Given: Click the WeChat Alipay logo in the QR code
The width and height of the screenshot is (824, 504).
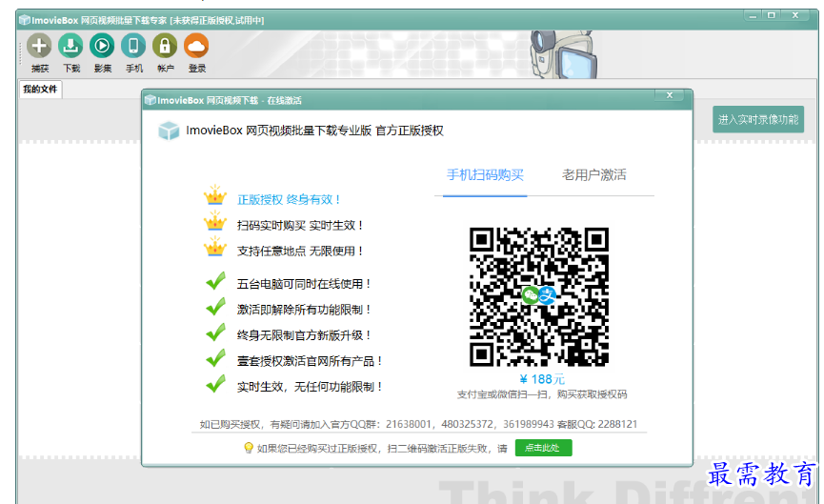Looking at the screenshot, I should 538,295.
